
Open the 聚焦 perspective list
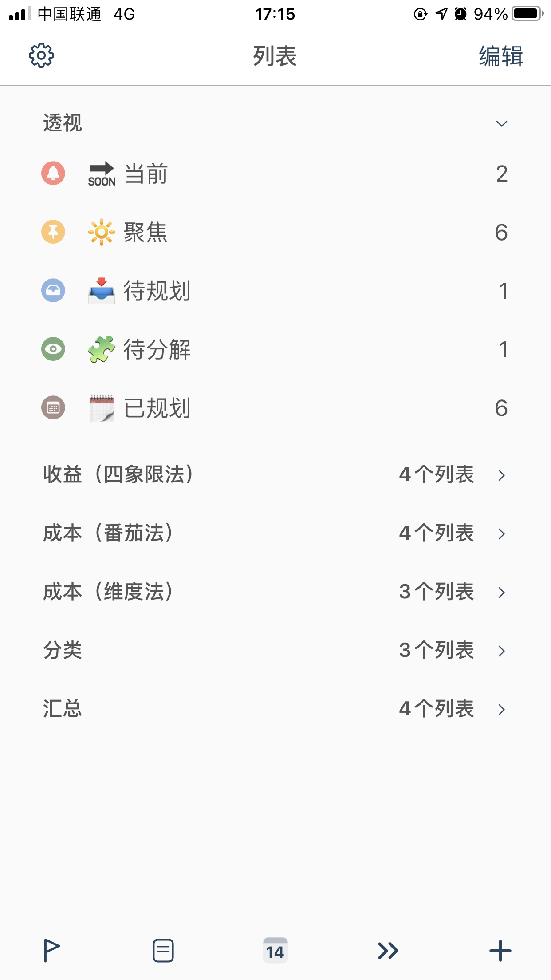[x=146, y=232]
